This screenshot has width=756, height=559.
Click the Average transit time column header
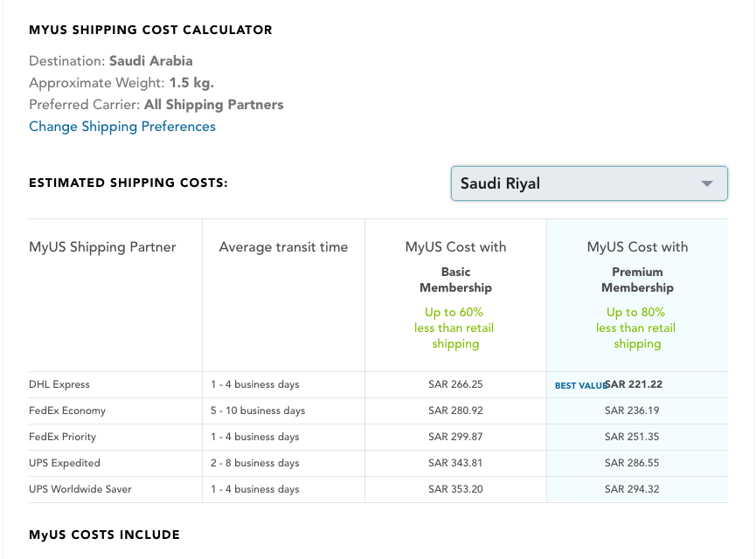click(x=283, y=247)
